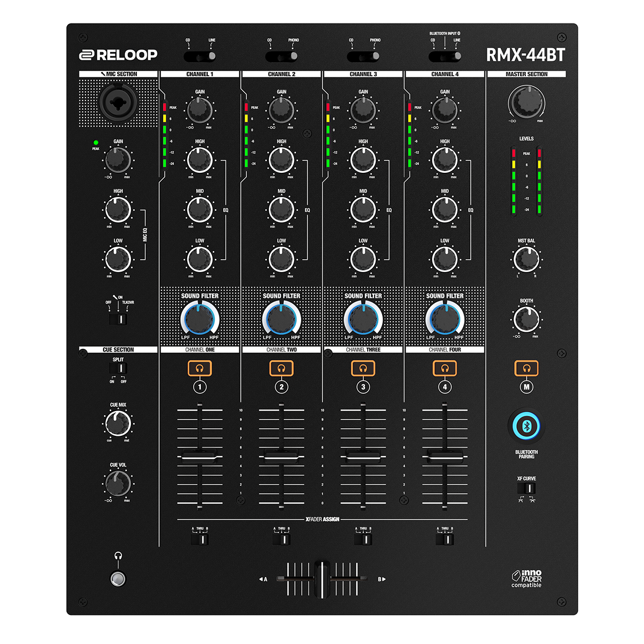Click Channel 4 Sound Filter knob

tap(445, 319)
